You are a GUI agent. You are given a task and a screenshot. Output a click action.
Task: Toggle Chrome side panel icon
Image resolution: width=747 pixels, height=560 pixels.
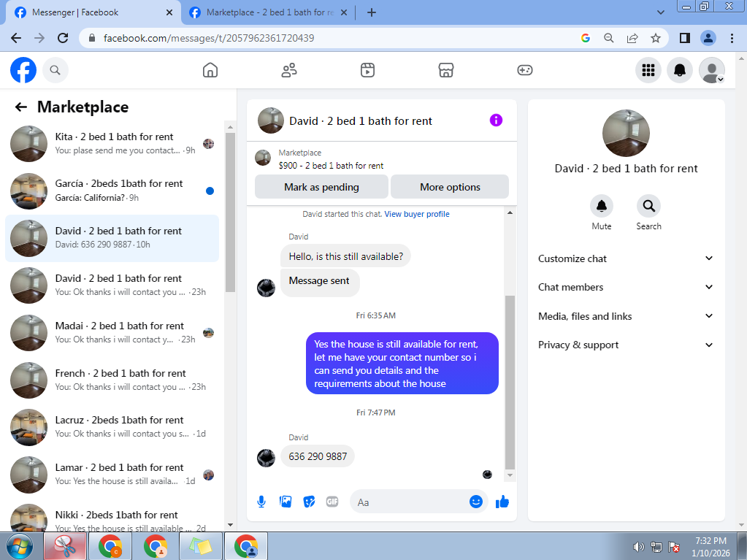pos(685,38)
